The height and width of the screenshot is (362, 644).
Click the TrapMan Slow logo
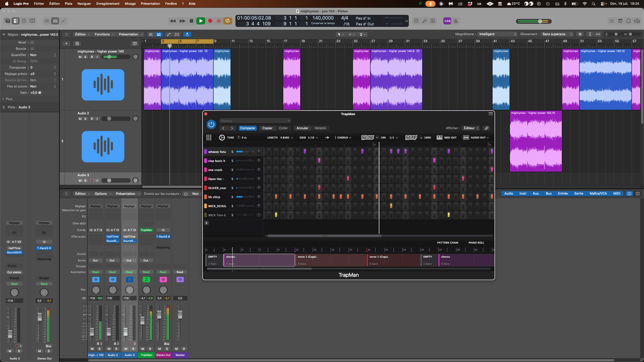[x=368, y=138]
